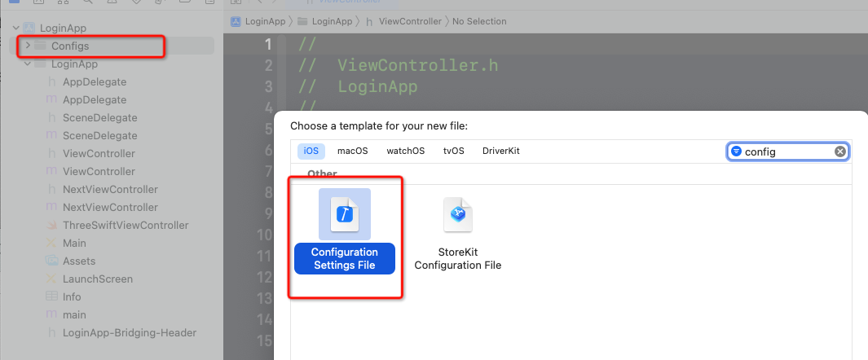This screenshot has height=360, width=868.
Task: Clear the config search filter
Action: (840, 151)
